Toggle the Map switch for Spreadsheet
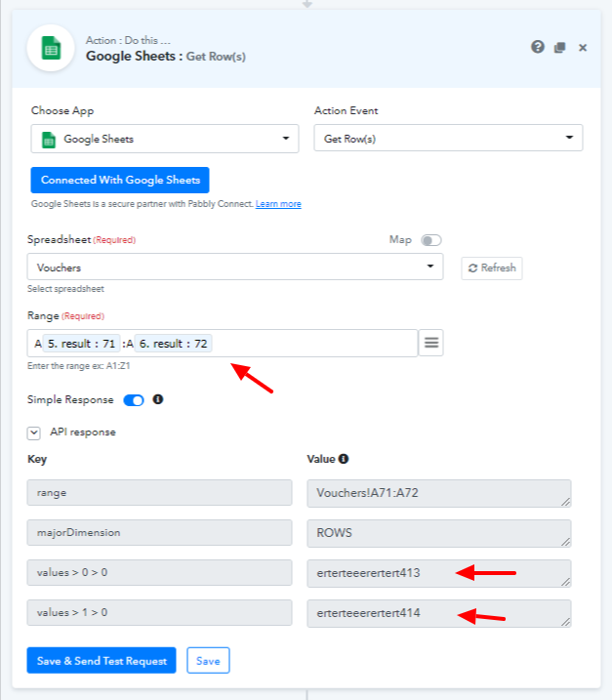Screen dimensions: 612x700 [430, 240]
